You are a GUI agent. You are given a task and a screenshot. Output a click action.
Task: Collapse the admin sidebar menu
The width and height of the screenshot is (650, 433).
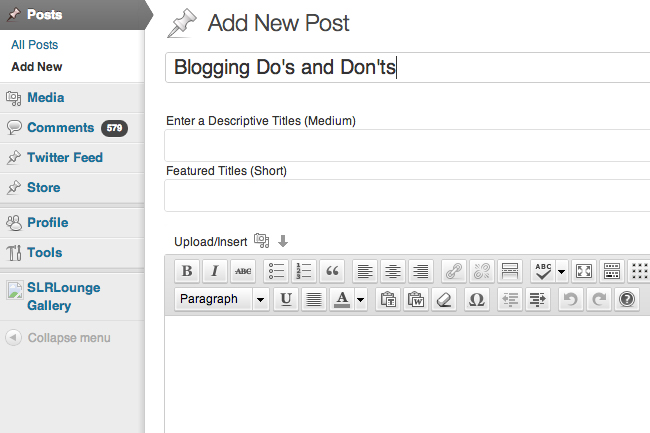click(x=58, y=338)
